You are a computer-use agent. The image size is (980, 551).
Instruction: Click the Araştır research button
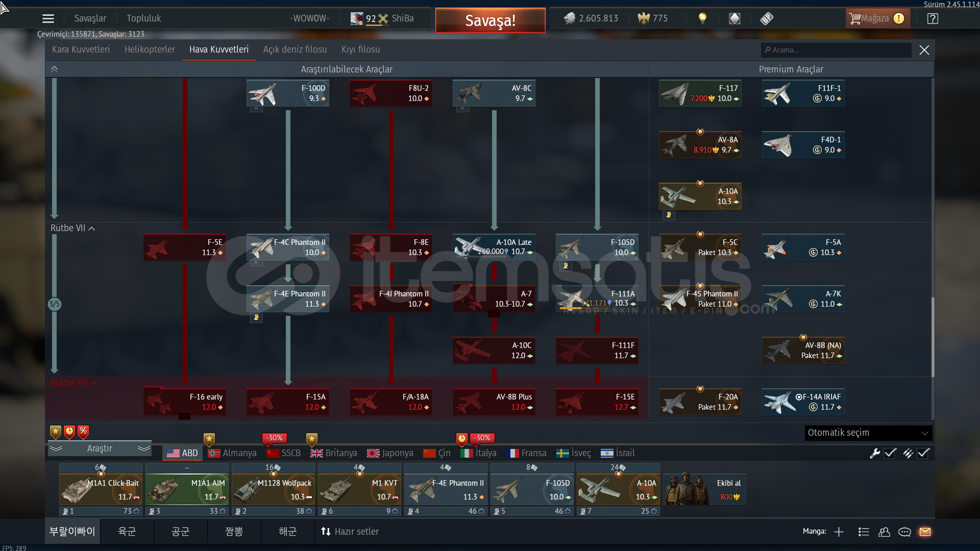(100, 448)
